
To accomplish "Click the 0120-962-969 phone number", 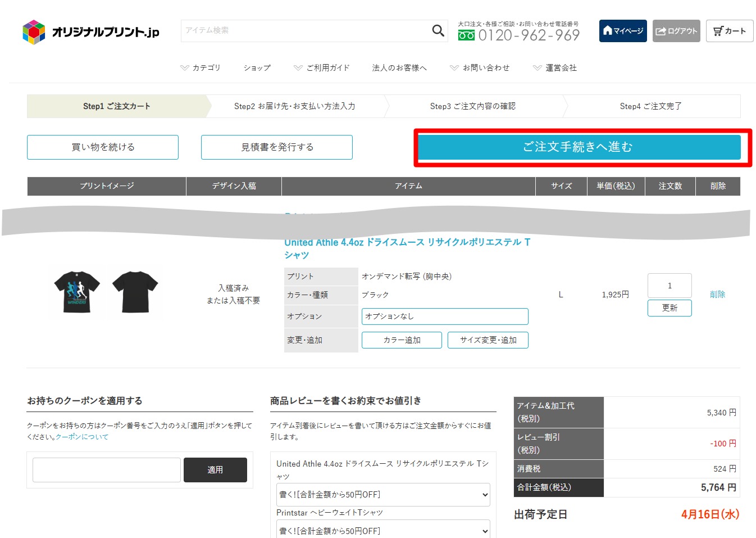I will 529,35.
